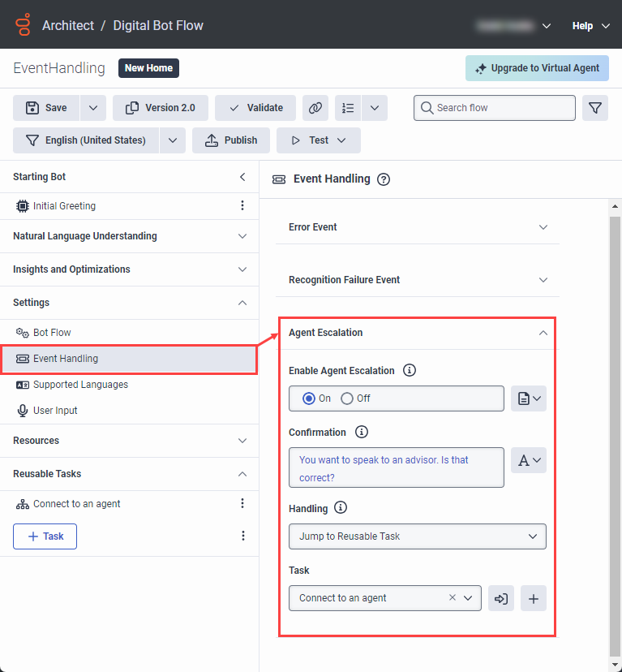The width and height of the screenshot is (622, 672).
Task: Collapse the left panel with arrow
Action: click(x=242, y=177)
